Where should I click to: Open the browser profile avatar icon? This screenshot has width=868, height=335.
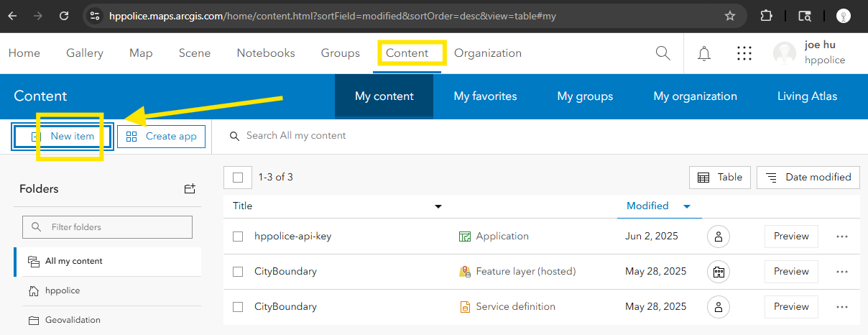844,15
